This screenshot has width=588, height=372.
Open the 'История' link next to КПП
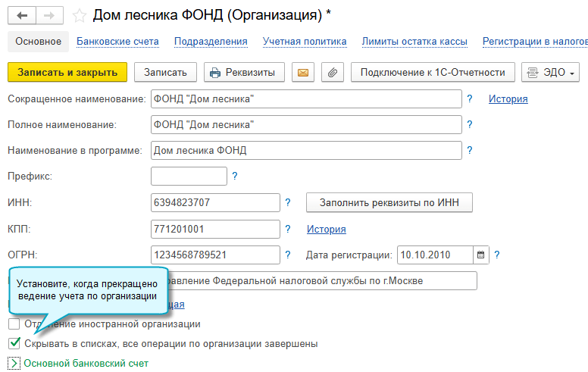tap(326, 229)
